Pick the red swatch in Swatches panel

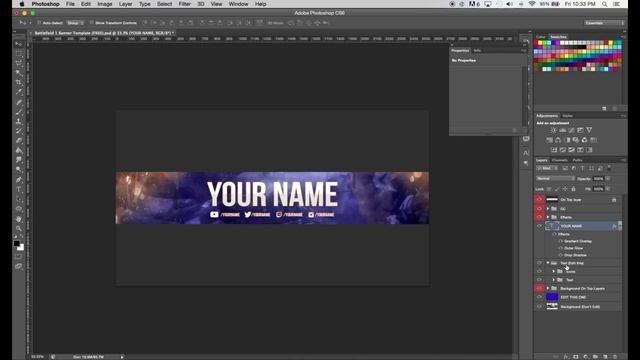(536, 42)
